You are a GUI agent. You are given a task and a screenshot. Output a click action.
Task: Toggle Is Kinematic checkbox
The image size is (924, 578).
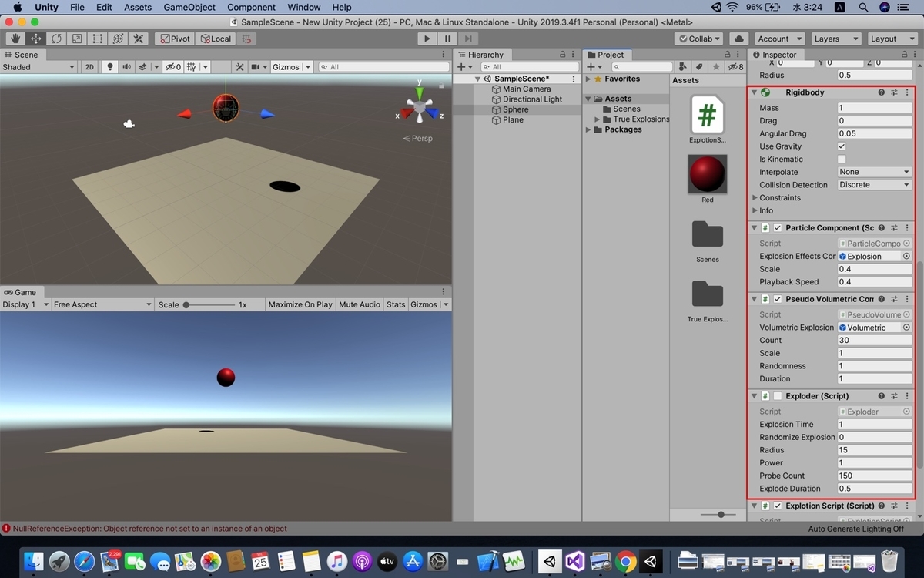(842, 160)
